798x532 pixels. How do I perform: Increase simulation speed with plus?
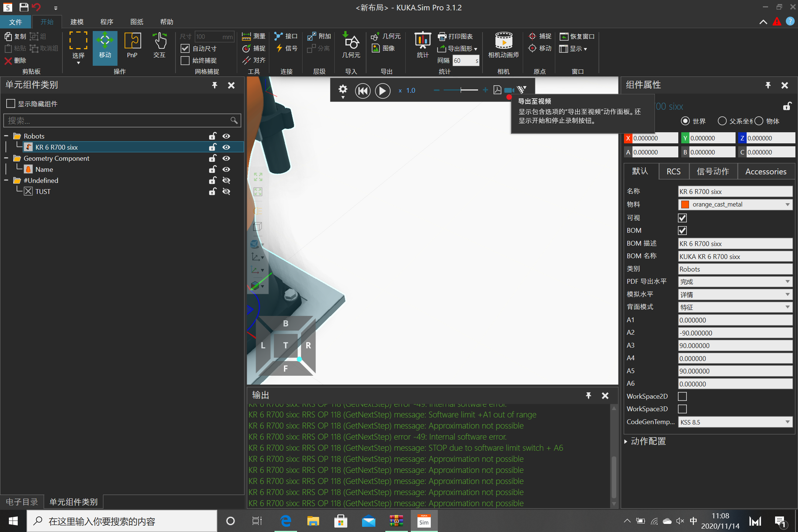pos(485,90)
